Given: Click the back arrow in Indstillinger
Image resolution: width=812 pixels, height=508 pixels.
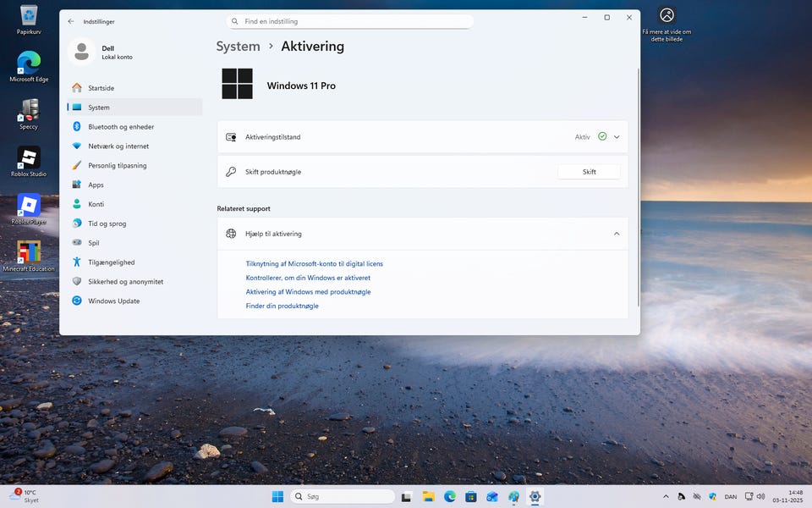Looking at the screenshot, I should 71,21.
